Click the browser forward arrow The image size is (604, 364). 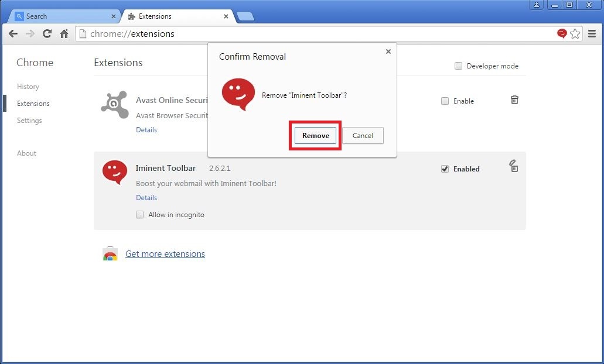pos(30,34)
